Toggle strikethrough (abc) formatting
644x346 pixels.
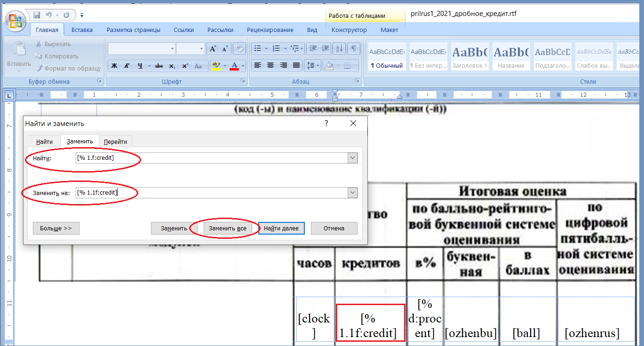(x=159, y=66)
